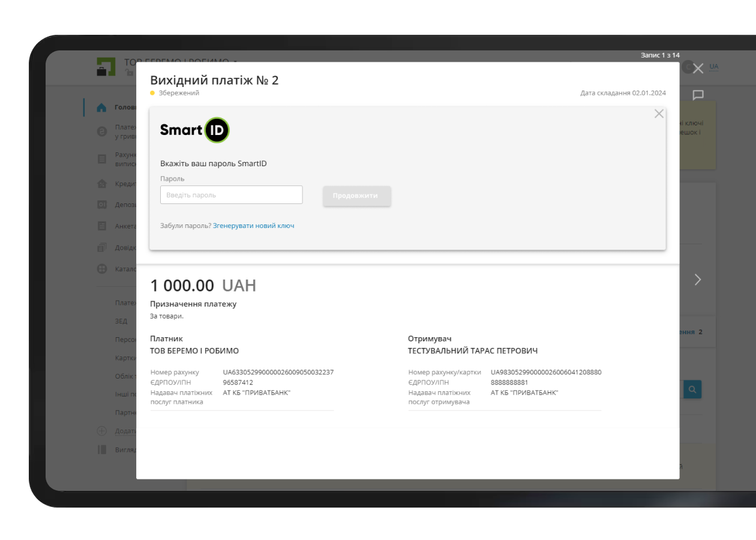Dismiss the SmartID popup with its X
This screenshot has width=756, height=540.
659,112
